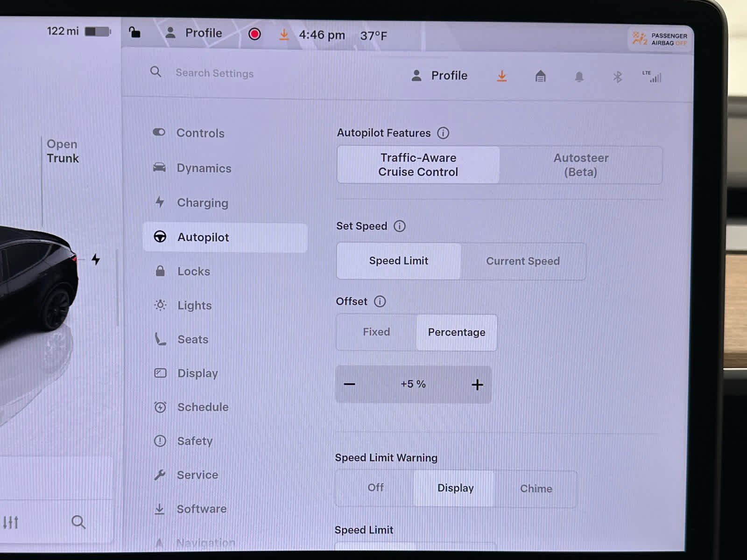Open the Charging settings menu
Image resolution: width=747 pixels, height=560 pixels.
click(202, 203)
